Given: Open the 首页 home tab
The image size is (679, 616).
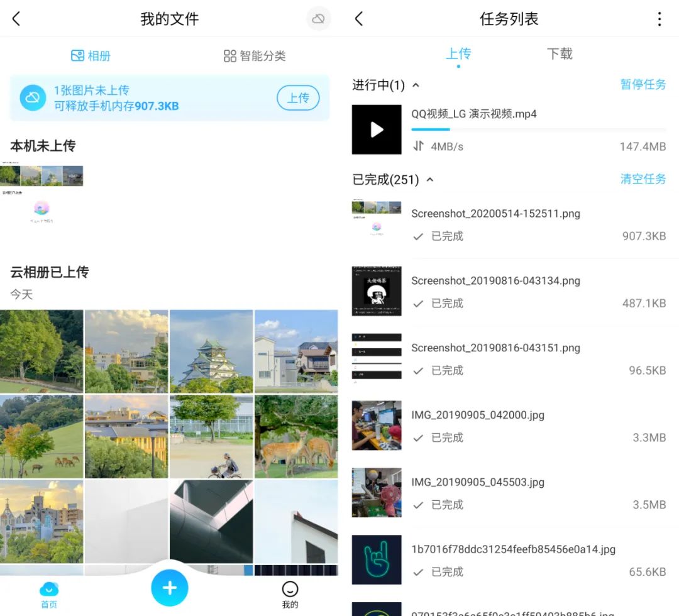Looking at the screenshot, I should point(48,595).
